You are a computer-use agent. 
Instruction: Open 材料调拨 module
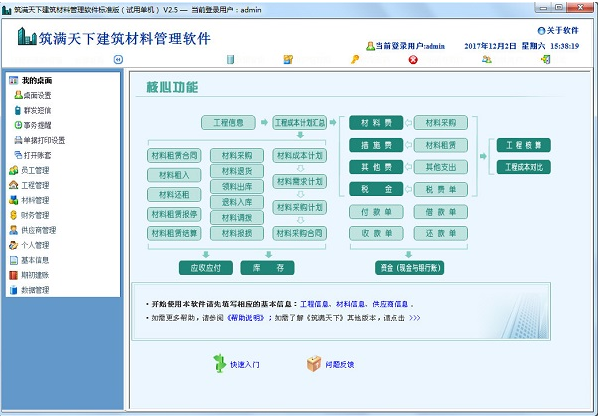point(237,218)
